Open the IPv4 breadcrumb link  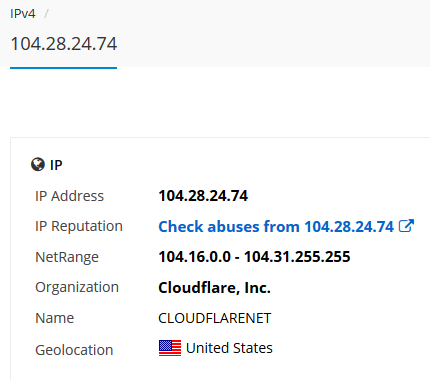23,14
